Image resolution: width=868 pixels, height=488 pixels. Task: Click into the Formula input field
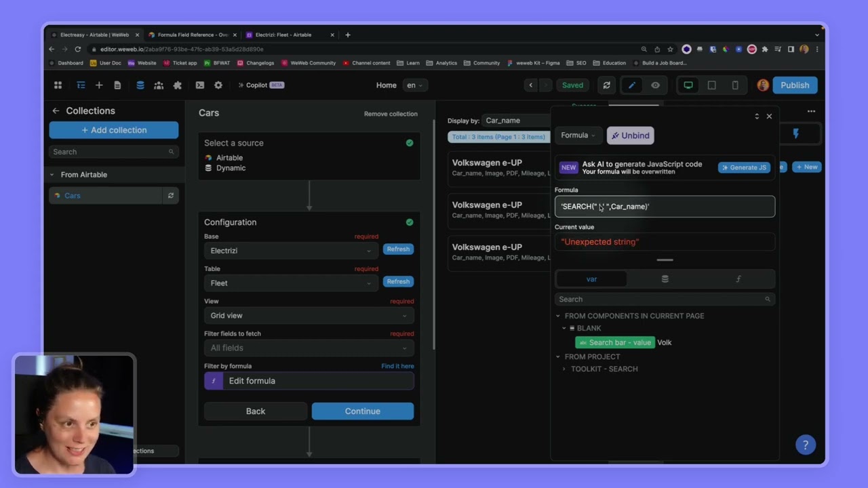coord(665,207)
